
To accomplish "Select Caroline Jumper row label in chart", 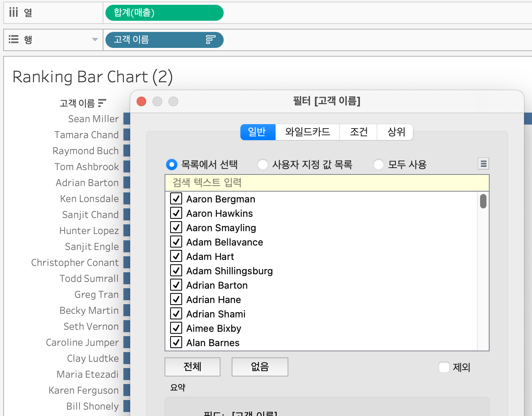I will coord(82,343).
